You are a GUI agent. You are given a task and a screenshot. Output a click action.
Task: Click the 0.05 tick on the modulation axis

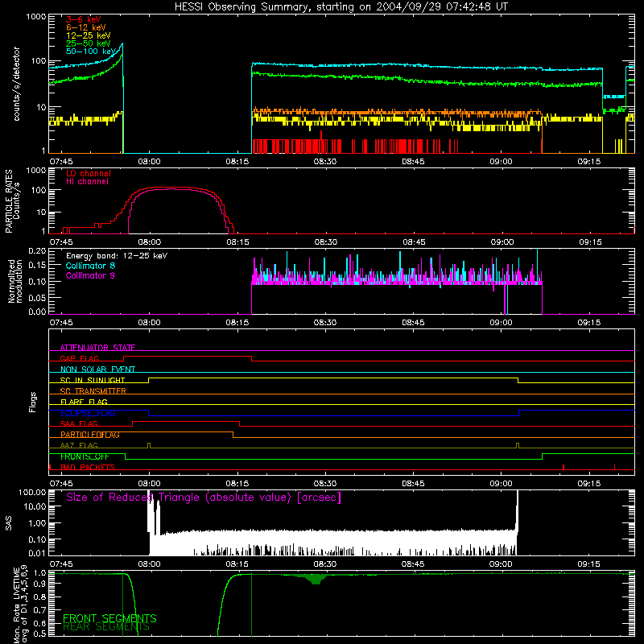pyautogui.click(x=37, y=297)
